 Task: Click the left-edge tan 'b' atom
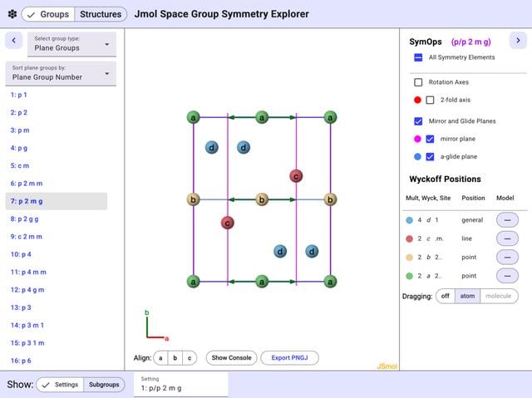[x=194, y=199]
